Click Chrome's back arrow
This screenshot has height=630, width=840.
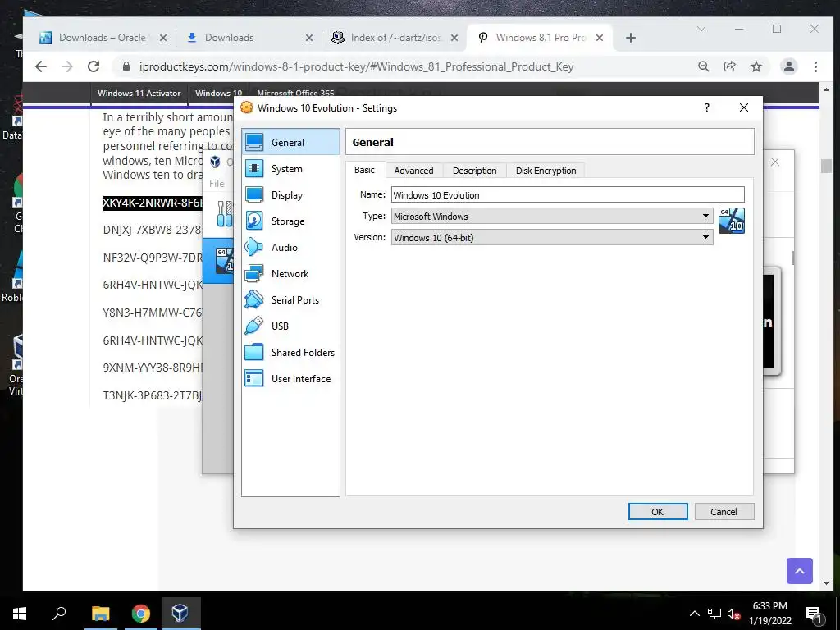point(41,66)
